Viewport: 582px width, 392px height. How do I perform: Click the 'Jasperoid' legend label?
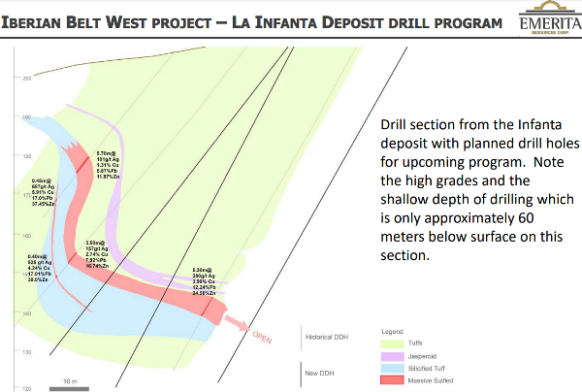(x=422, y=356)
